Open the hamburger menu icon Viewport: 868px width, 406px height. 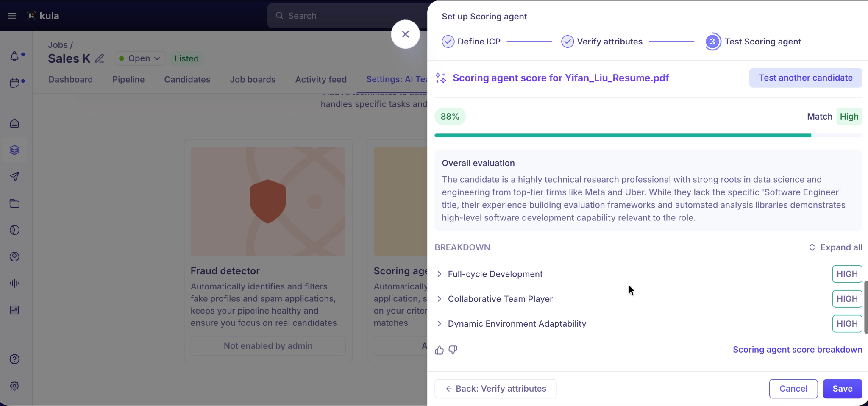12,16
